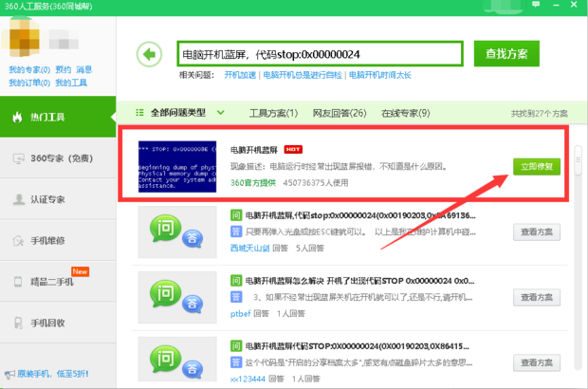Open the 精品二手机 sidebar item

(58, 282)
